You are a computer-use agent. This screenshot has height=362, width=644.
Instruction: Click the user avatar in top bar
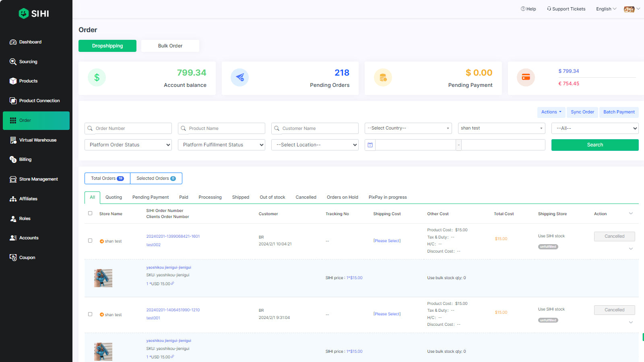(x=629, y=9)
